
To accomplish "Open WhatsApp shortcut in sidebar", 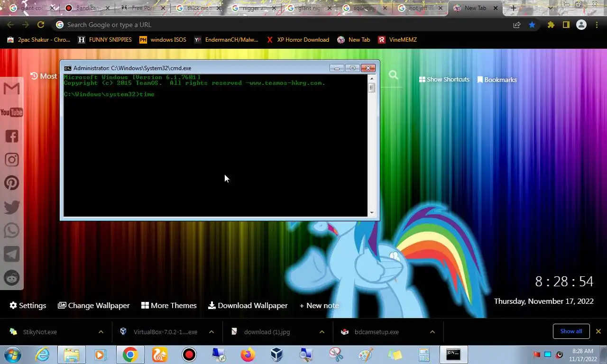I will [x=11, y=230].
